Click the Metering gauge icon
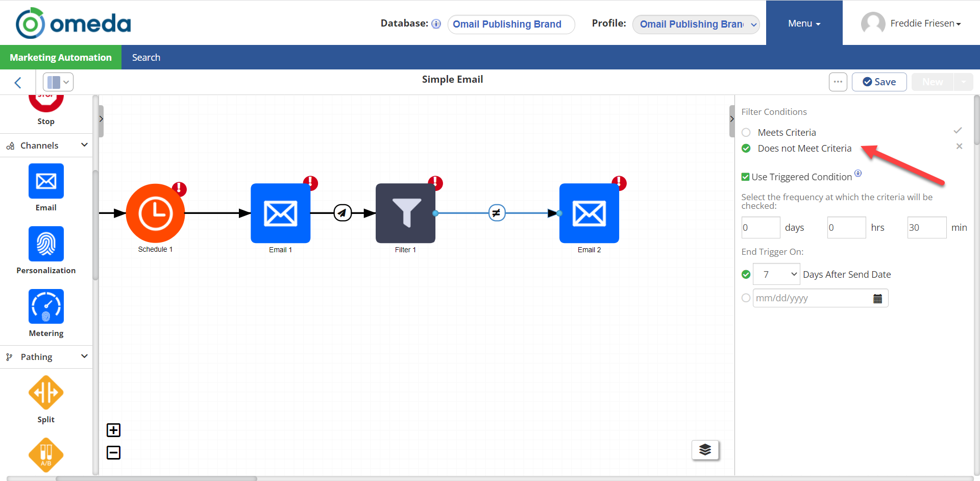980x481 pixels. click(46, 306)
